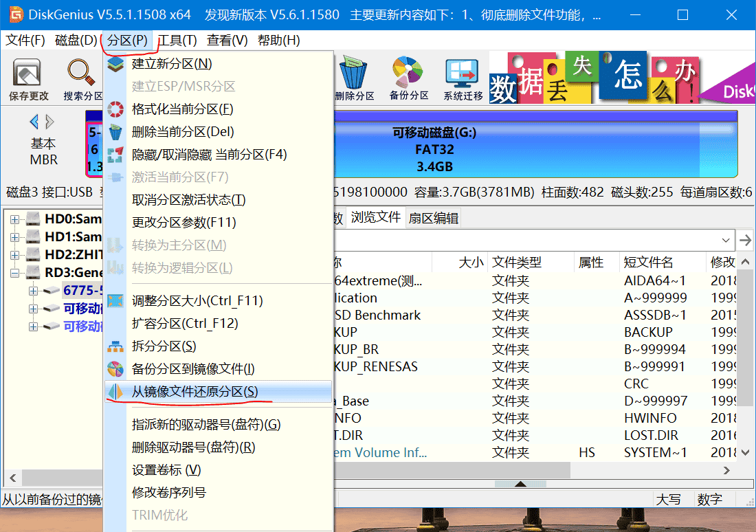Switch to the 扇区编辑 tab
This screenshot has width=756, height=532.
pos(433,219)
